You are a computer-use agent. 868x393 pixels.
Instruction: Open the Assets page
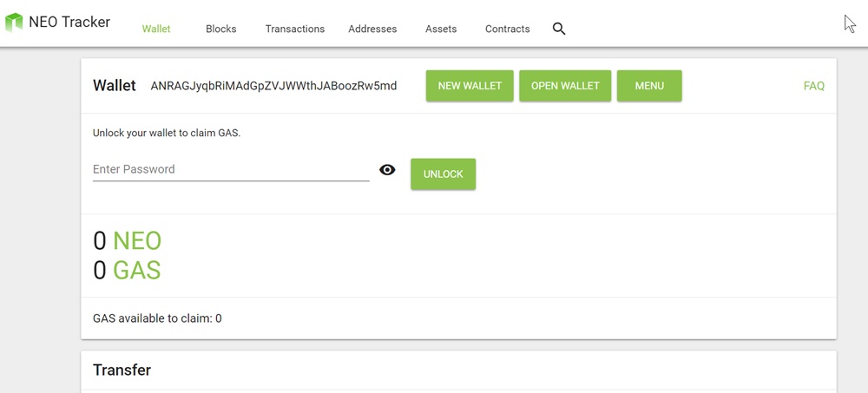441,29
